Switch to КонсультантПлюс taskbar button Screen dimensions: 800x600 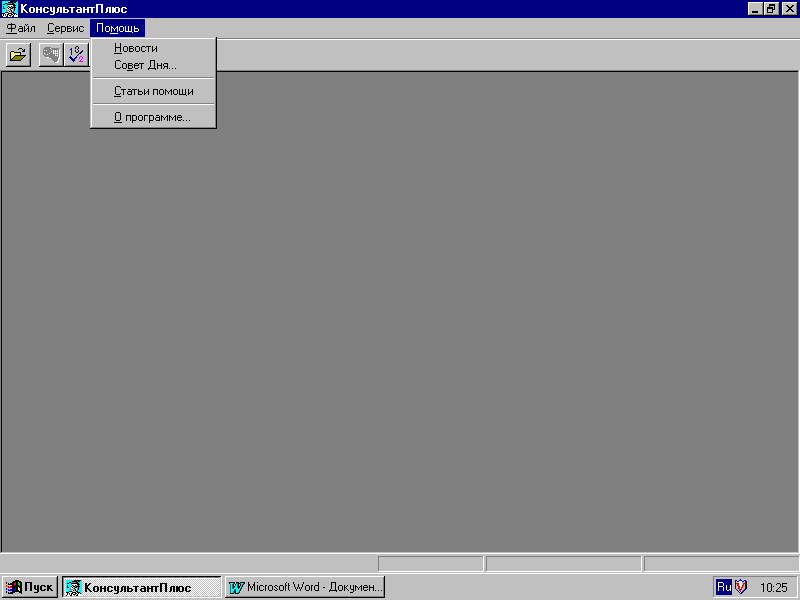tap(142, 587)
